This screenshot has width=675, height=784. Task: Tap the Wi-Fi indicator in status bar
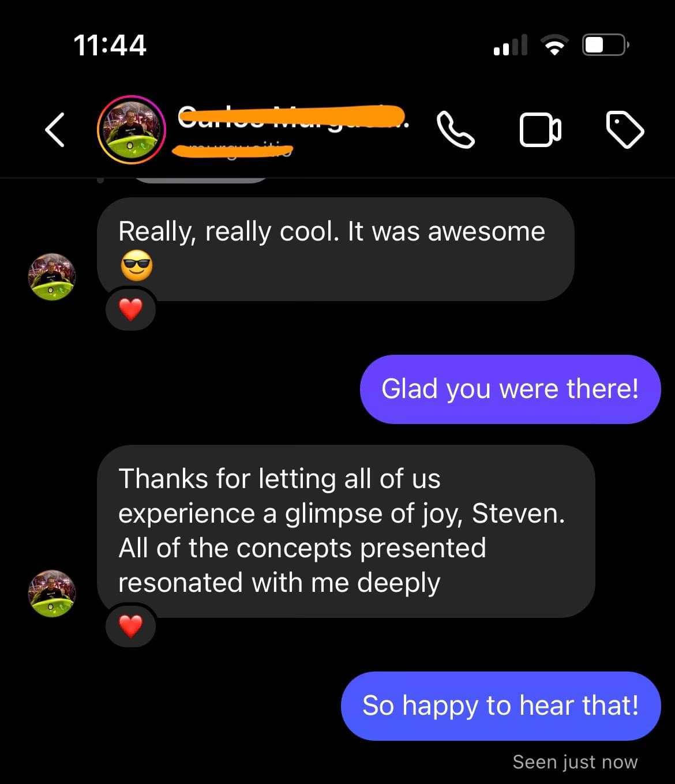(x=554, y=45)
